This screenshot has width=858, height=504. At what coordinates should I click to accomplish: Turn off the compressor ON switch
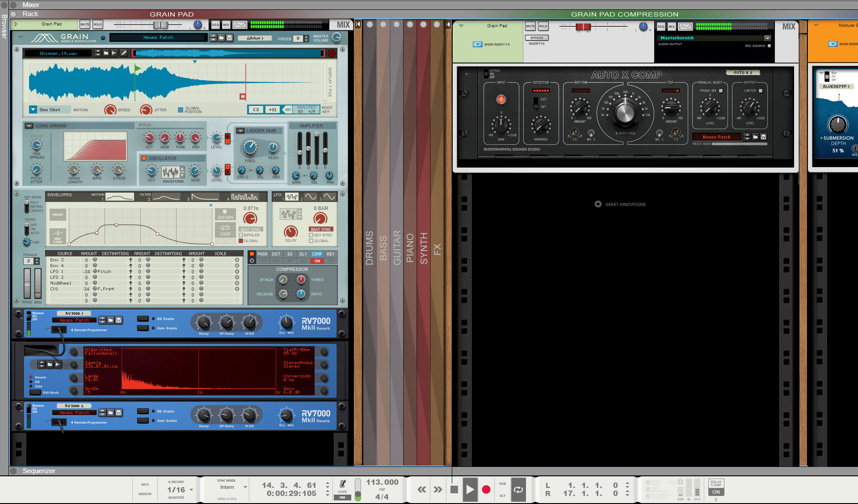tap(317, 261)
